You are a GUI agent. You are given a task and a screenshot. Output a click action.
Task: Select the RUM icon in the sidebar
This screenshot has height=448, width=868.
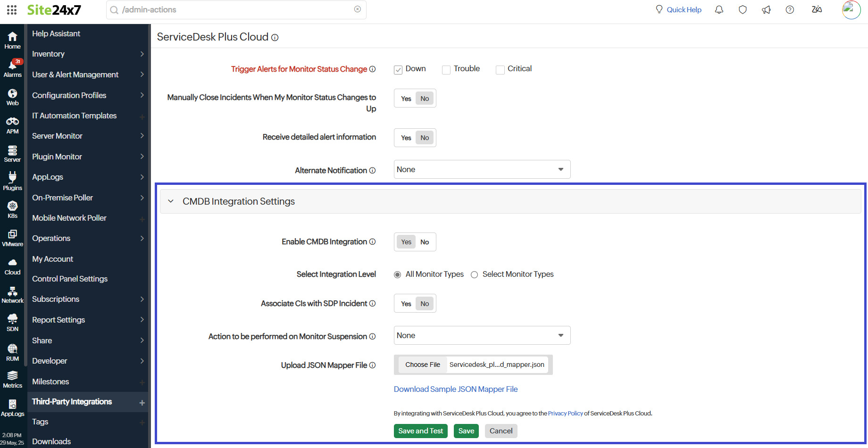pos(12,350)
